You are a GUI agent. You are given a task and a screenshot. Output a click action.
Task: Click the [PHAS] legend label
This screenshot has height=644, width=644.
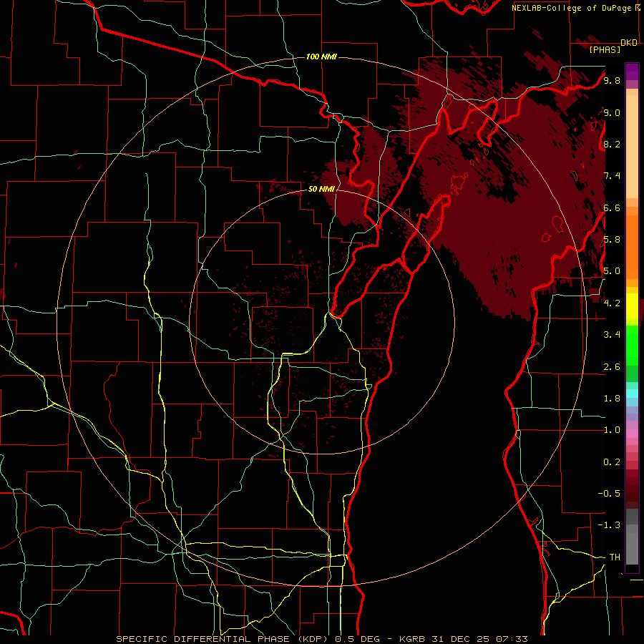click(605, 49)
